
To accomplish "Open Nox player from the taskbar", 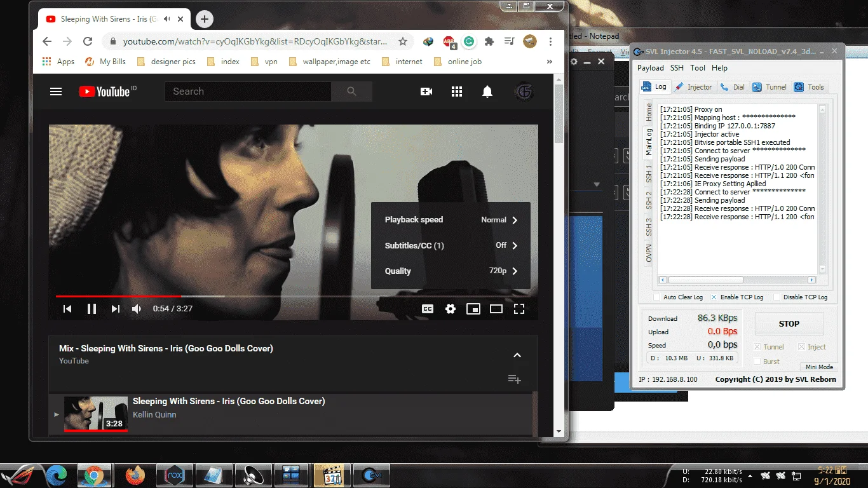I will (174, 475).
